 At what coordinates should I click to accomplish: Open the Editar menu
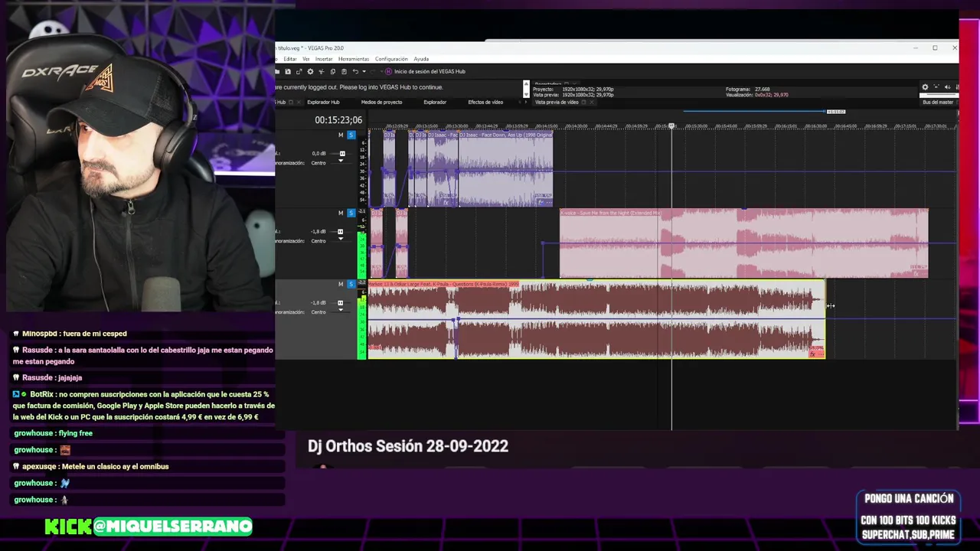click(290, 59)
